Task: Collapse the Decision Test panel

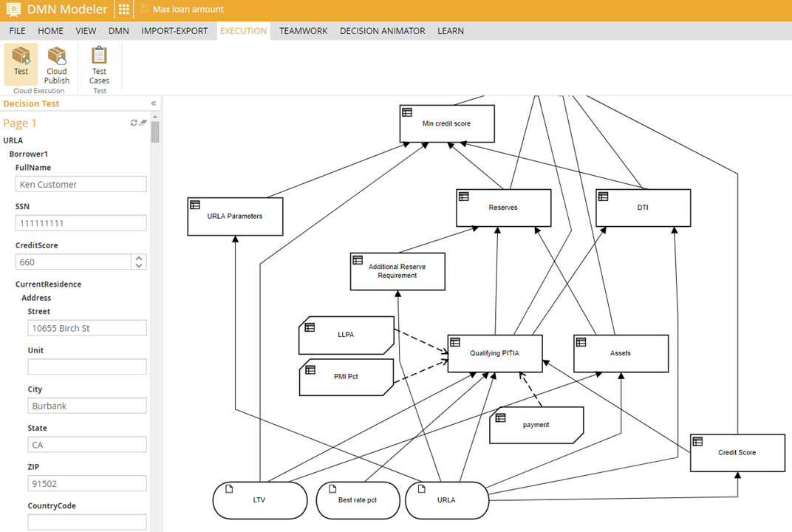Action: click(x=154, y=104)
